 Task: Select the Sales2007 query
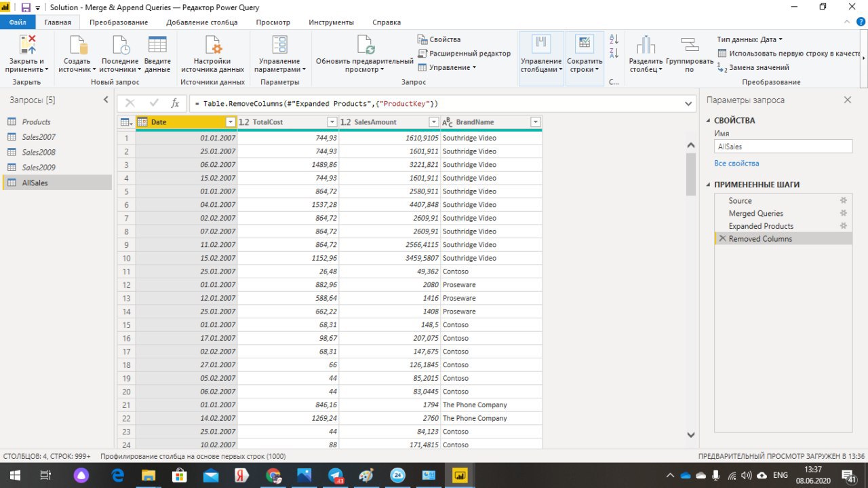56,136
